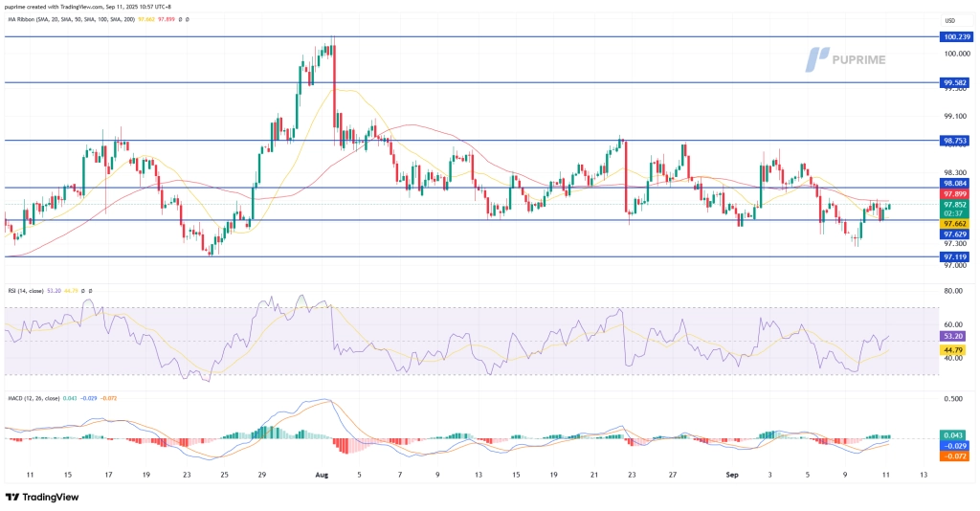Select the horizontal line at 97.119
This screenshot has height=511, width=980.
[x=472, y=256]
